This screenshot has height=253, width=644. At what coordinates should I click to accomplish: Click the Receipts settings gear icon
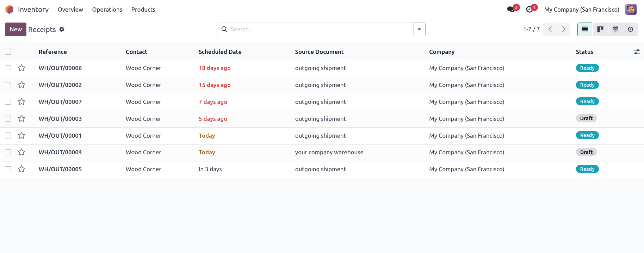[x=62, y=29]
